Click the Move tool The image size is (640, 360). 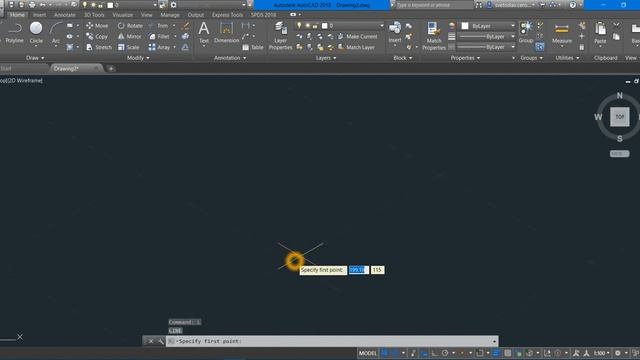point(97,26)
